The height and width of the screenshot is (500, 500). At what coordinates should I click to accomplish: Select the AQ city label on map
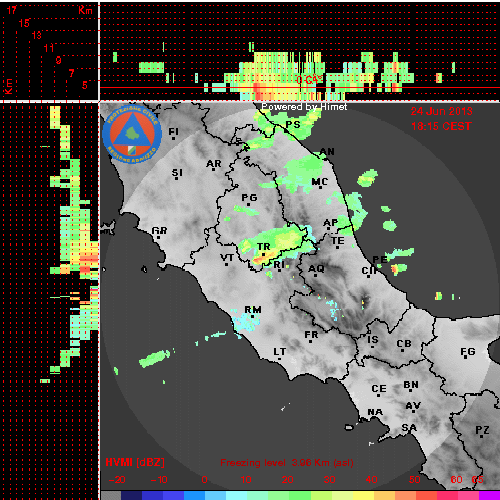click(x=316, y=269)
